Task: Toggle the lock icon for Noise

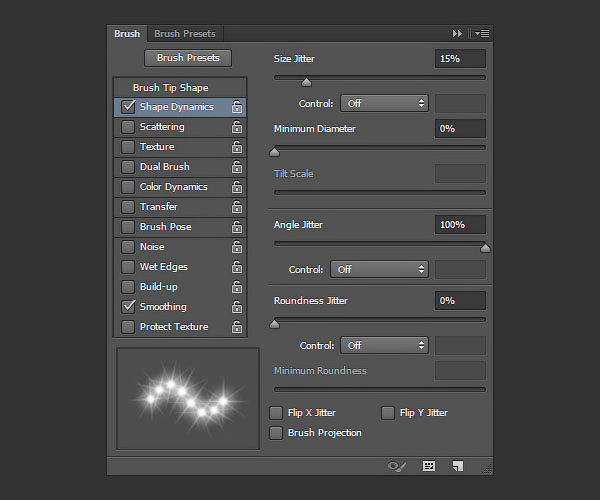Action: pos(237,247)
